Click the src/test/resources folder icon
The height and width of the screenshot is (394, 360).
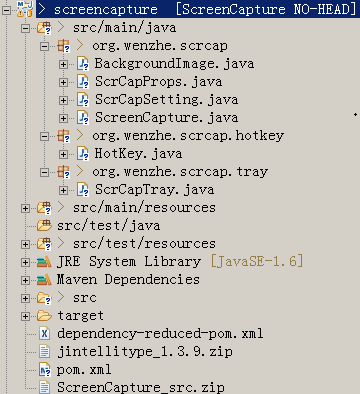[44, 244]
